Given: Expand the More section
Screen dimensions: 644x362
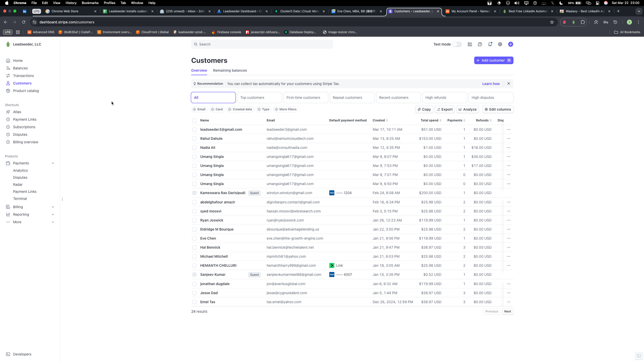Looking at the screenshot, I should click(x=30, y=222).
